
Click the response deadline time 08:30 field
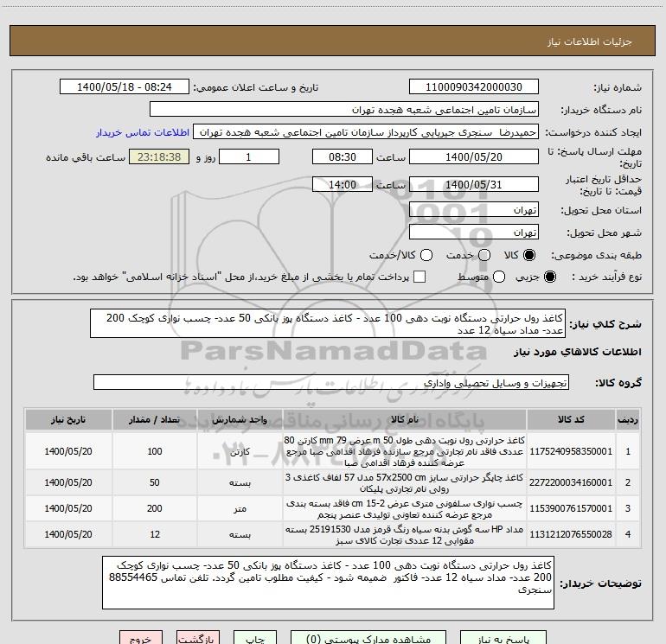coord(343,157)
